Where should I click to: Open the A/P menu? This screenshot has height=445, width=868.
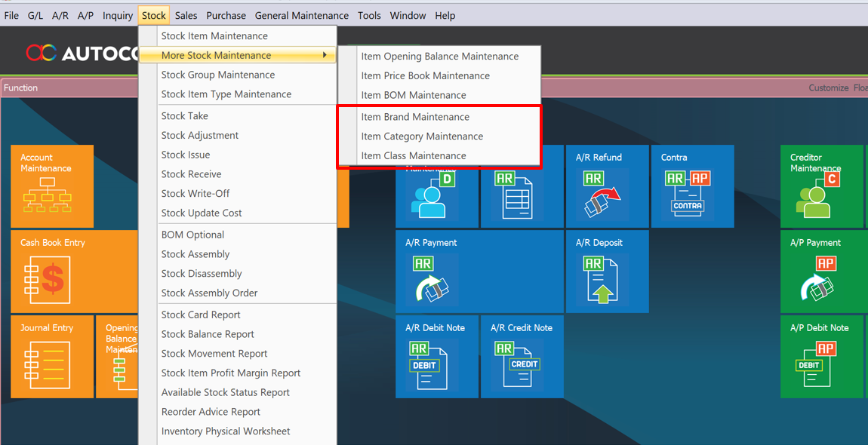click(85, 16)
